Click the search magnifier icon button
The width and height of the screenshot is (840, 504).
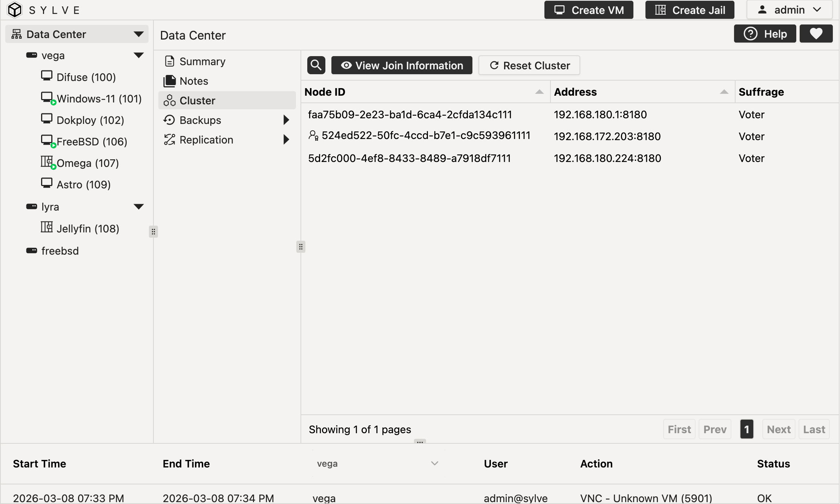[316, 65]
